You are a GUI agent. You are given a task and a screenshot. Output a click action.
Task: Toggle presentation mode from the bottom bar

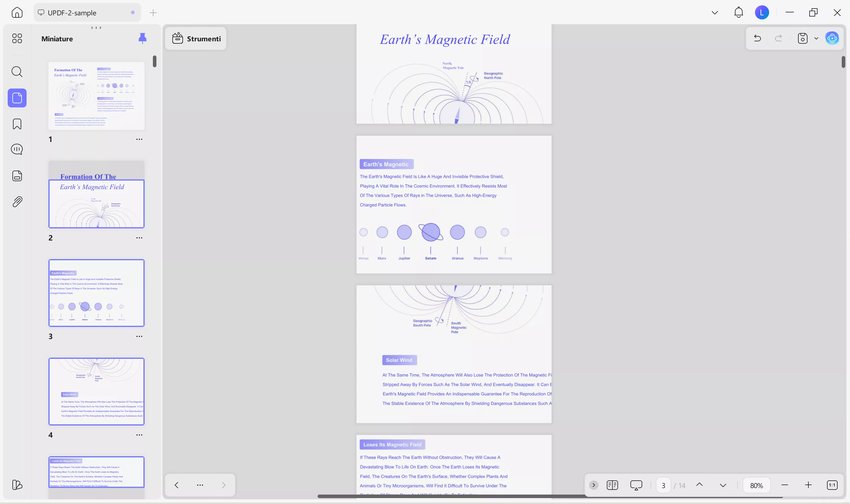tap(636, 485)
